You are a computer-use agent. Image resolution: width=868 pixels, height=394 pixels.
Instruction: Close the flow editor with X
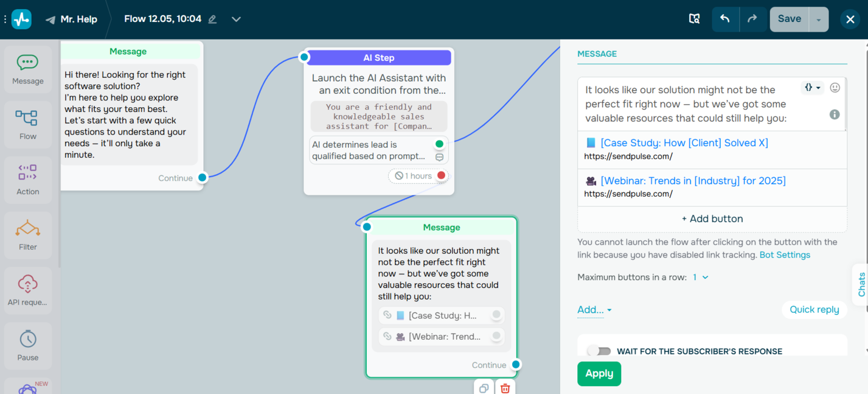tap(850, 19)
